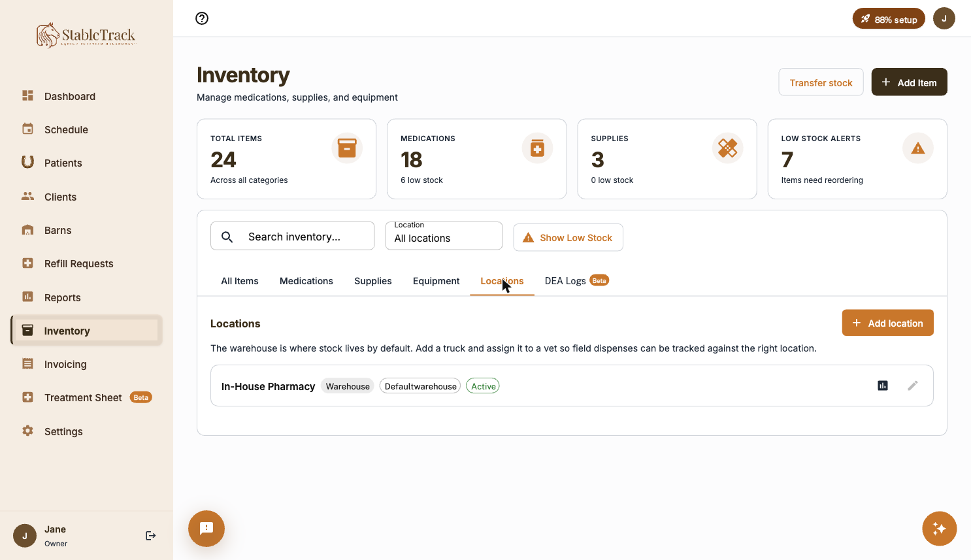Click the Add location button
The image size is (971, 560).
pos(887,323)
